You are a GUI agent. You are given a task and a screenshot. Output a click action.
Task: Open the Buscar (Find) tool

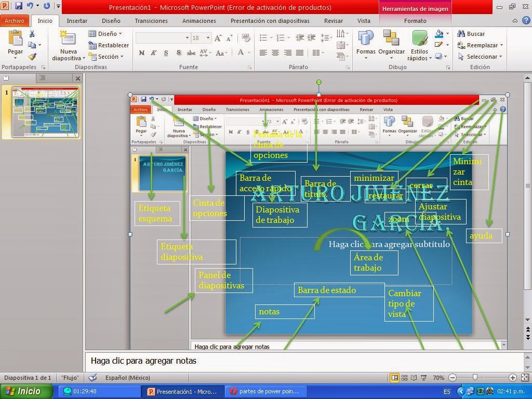coord(472,33)
